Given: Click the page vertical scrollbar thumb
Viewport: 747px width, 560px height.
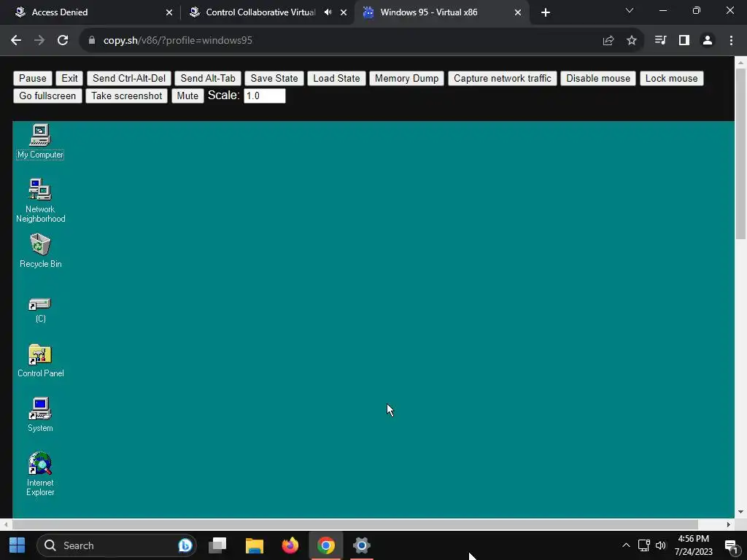Looking at the screenshot, I should tap(740, 153).
